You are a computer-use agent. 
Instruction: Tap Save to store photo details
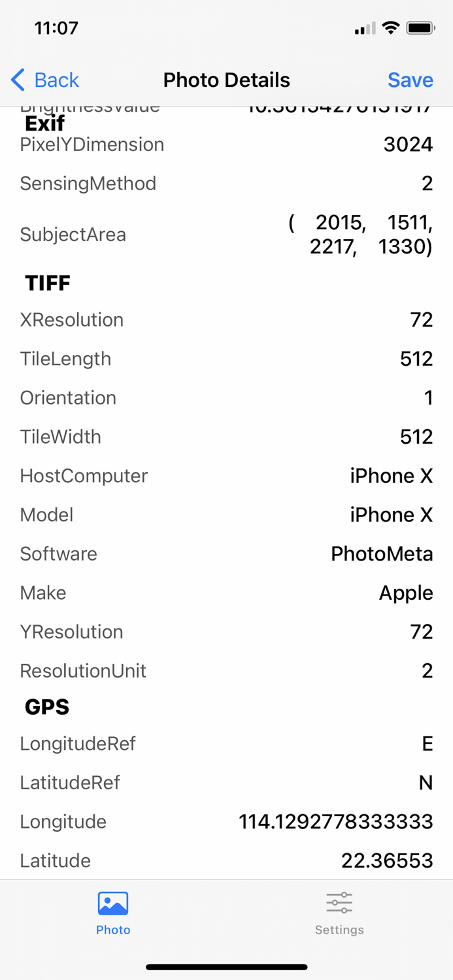411,80
